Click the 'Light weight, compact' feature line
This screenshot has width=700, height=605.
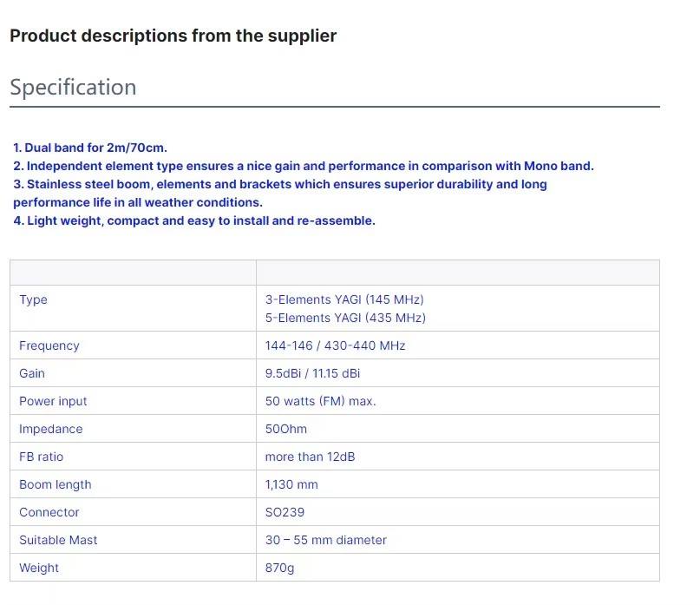tap(194, 220)
